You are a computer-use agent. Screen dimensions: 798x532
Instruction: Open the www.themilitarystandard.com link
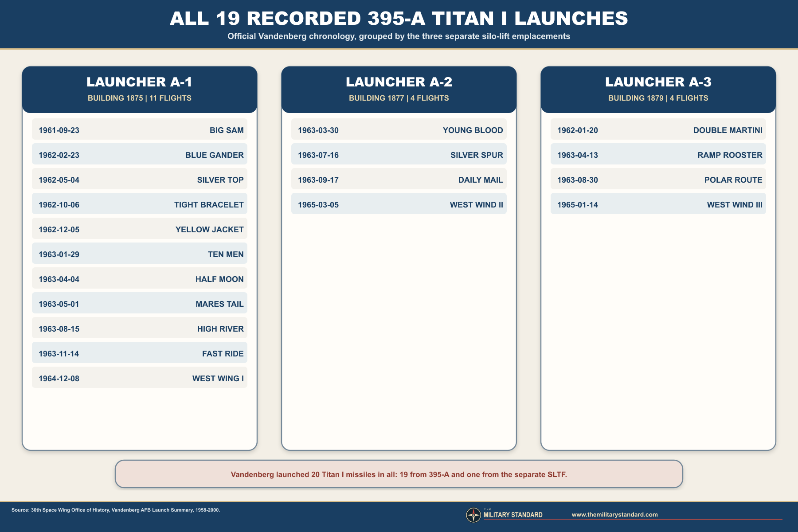[x=614, y=515]
